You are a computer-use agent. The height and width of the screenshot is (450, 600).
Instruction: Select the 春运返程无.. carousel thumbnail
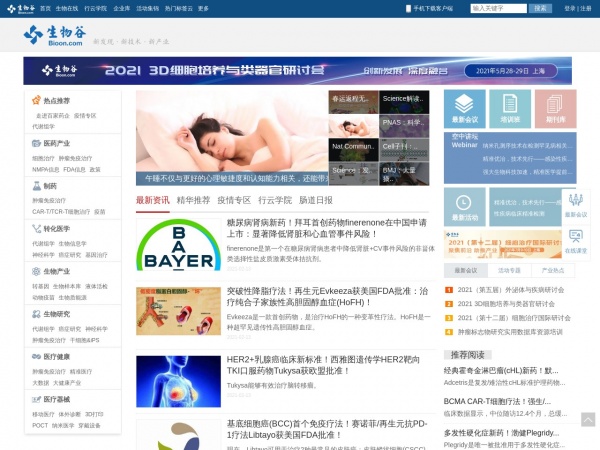click(354, 102)
